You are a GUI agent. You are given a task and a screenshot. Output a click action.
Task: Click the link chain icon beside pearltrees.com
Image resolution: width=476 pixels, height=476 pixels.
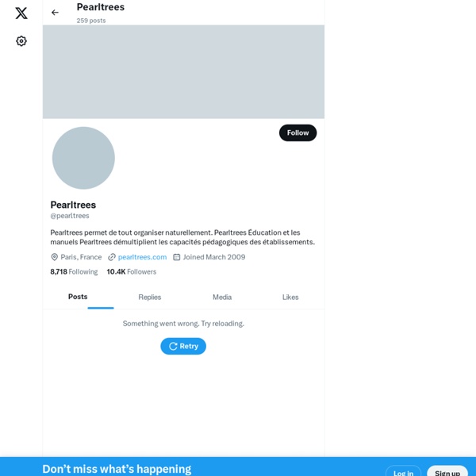point(112,257)
